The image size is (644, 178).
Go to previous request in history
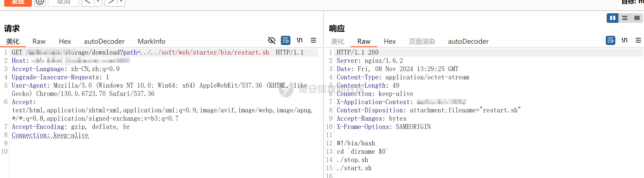tap(88, 3)
